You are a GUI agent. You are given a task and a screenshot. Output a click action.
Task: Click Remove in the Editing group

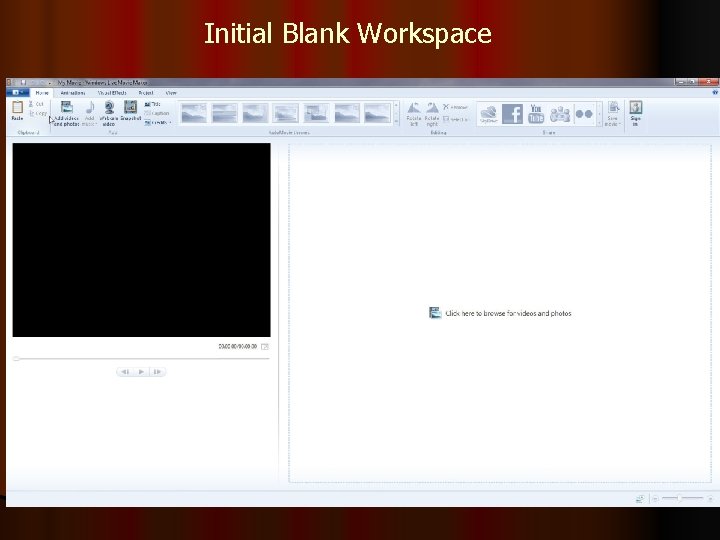tap(455, 107)
